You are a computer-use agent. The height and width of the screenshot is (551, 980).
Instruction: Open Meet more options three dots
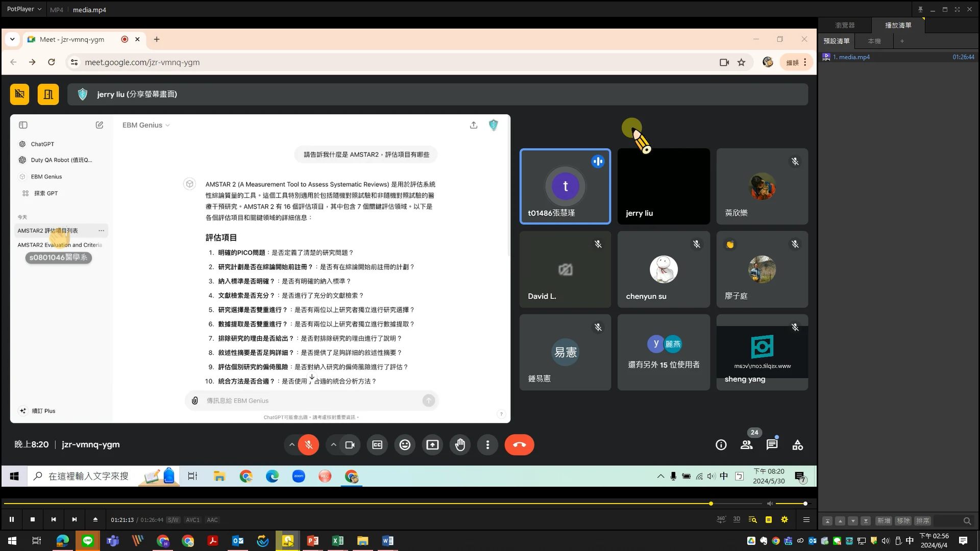487,445
